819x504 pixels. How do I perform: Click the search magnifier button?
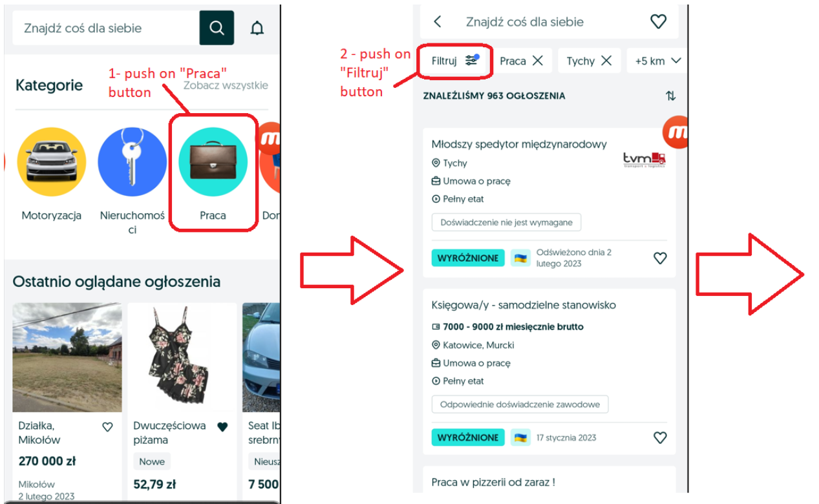pyautogui.click(x=217, y=28)
